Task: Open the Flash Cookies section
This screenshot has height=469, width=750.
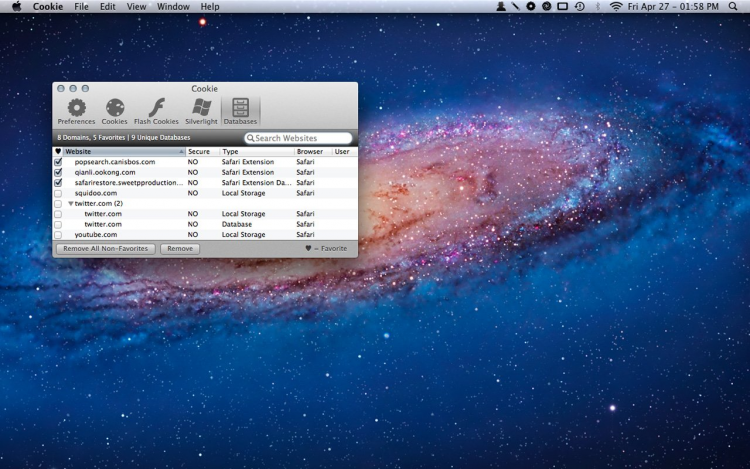Action: tap(157, 109)
